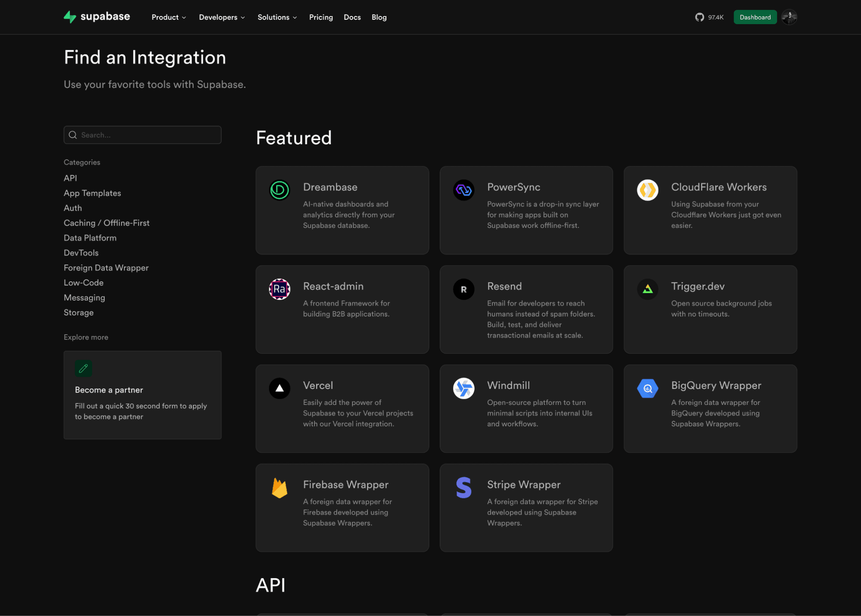Open the GitHub star count icon
The image size is (861, 616).
(x=699, y=17)
